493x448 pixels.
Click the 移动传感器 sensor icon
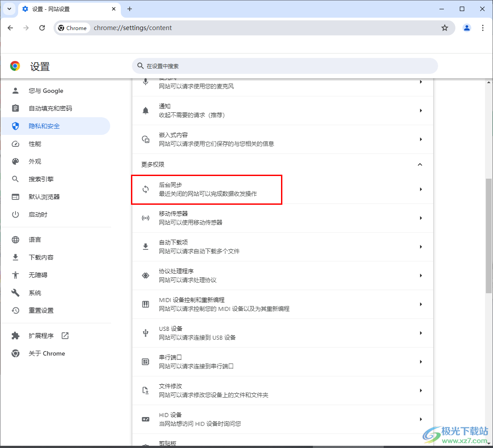tap(146, 218)
